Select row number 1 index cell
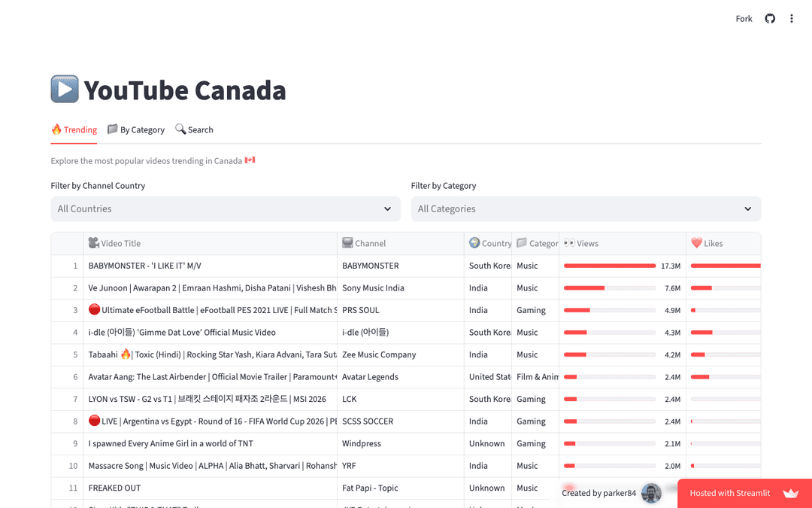Screen dimensions: 812x508 [x=68, y=266]
